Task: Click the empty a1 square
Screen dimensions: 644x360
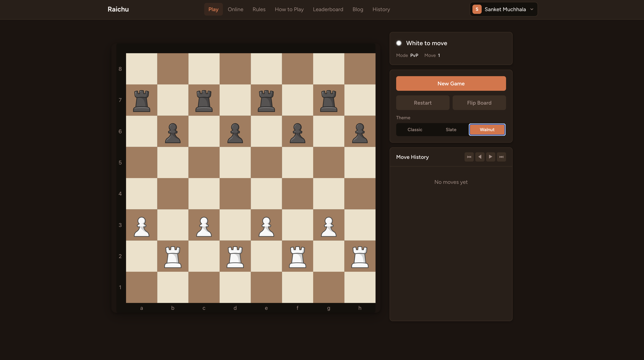Action: [x=142, y=287]
